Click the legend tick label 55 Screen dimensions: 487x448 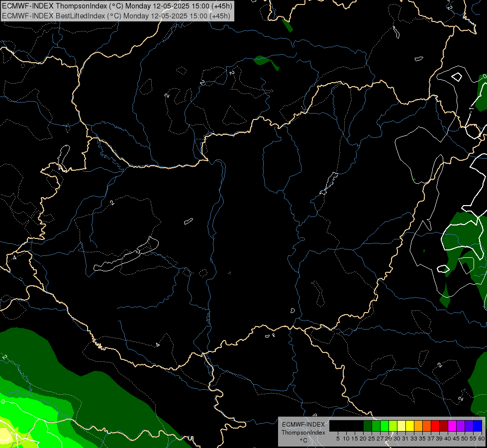click(x=473, y=439)
